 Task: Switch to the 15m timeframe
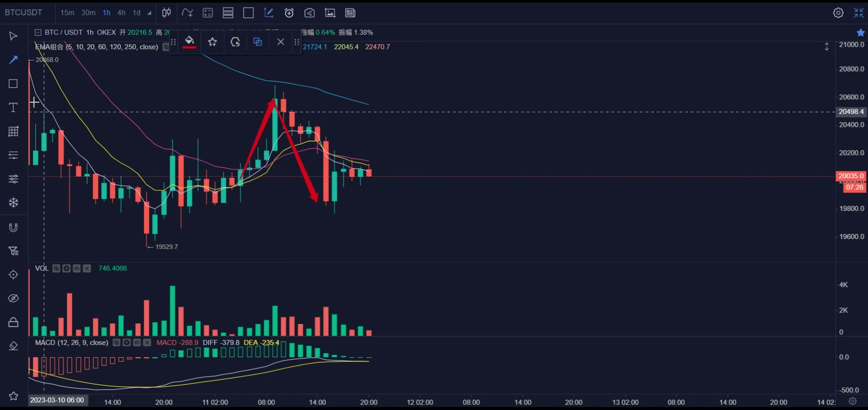(67, 13)
